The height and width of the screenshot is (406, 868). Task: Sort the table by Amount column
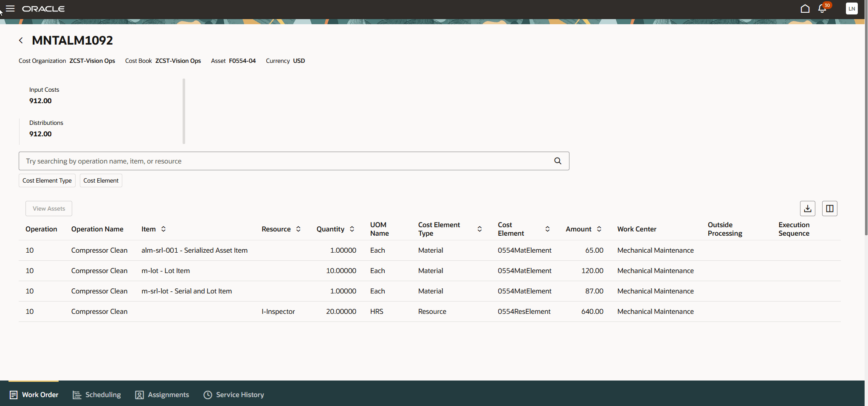coord(599,229)
